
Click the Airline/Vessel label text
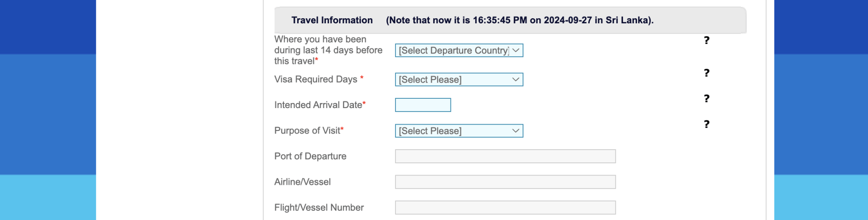(302, 182)
